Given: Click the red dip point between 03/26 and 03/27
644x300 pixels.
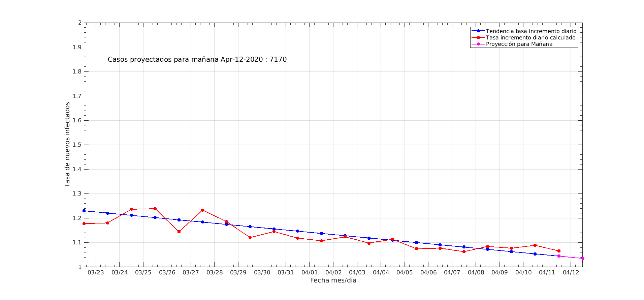Looking at the screenshot, I should tap(179, 232).
